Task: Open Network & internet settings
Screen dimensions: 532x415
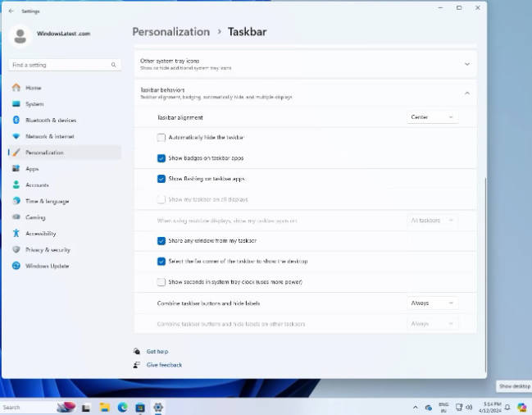Action: pyautogui.click(x=65, y=136)
